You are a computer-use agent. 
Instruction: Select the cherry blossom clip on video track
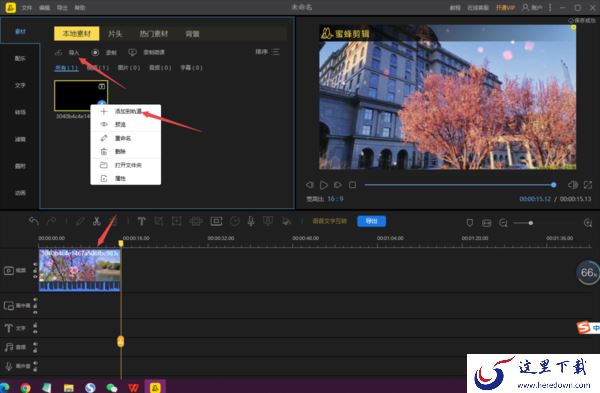click(80, 270)
